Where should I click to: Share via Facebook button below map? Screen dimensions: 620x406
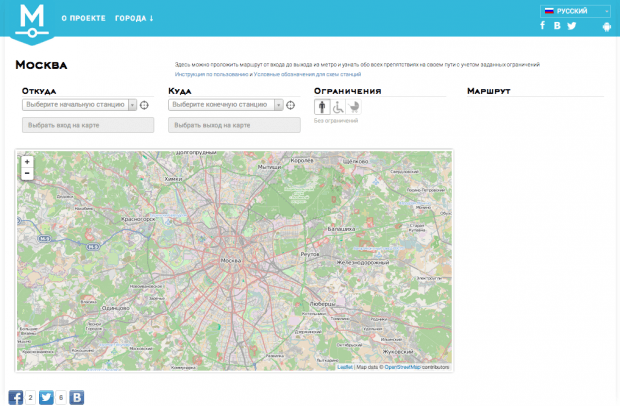pos(16,397)
